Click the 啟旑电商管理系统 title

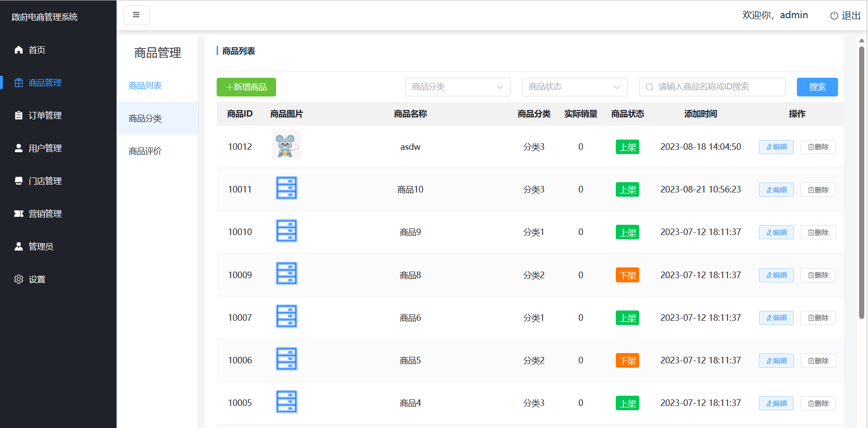44,17
